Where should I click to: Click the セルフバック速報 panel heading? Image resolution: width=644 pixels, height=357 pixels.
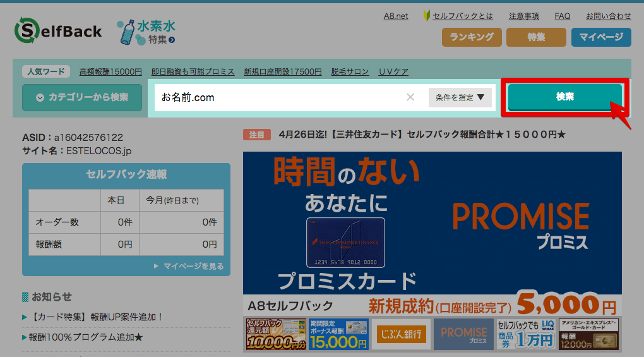coord(126,174)
